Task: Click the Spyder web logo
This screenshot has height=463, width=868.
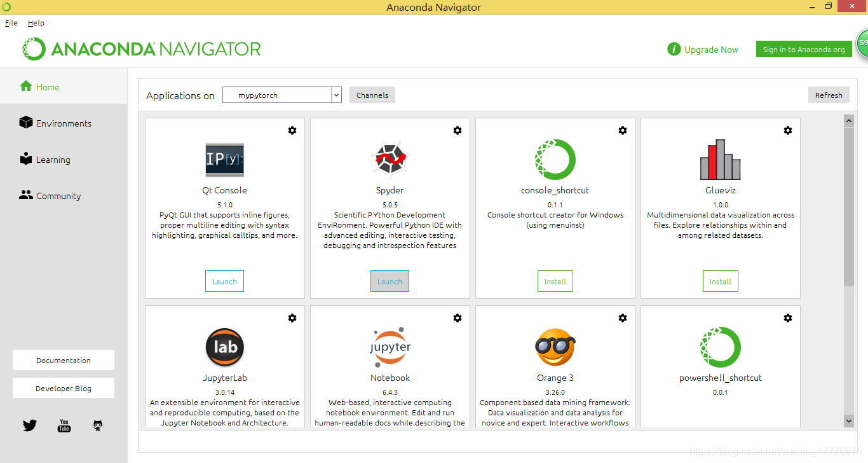Action: pos(390,159)
